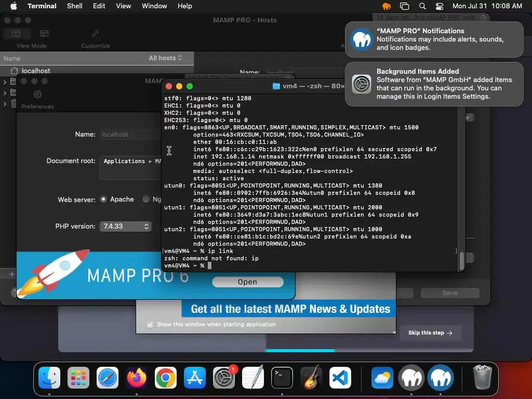Image resolution: width=532 pixels, height=399 pixels.
Task: Click the folder proxy icon in Terminal title bar
Action: [x=276, y=86]
